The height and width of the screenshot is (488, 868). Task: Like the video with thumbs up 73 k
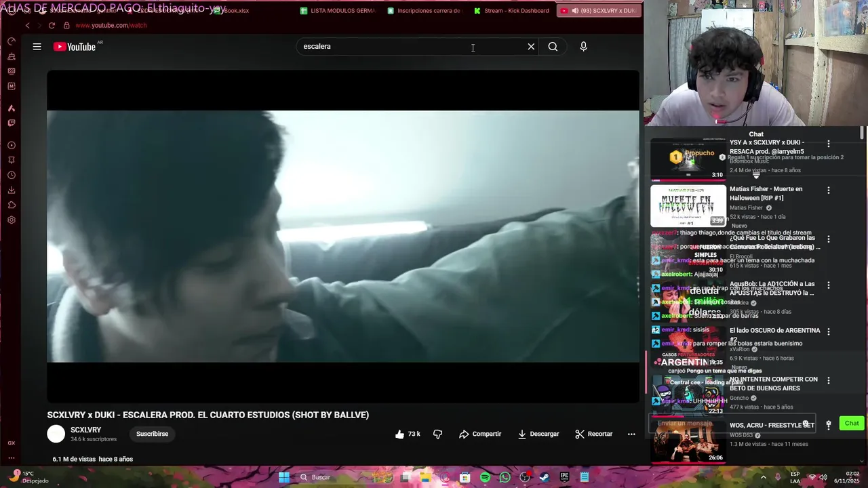pos(408,434)
